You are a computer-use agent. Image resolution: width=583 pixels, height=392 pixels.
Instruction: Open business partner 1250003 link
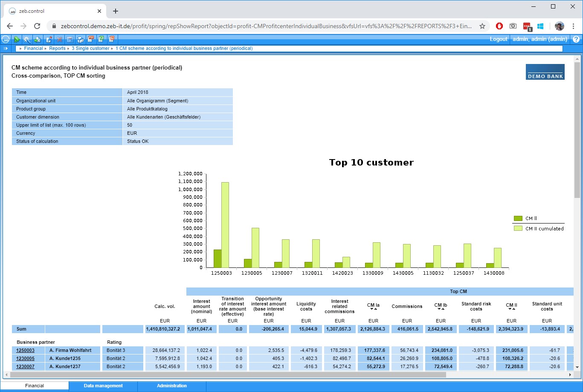[25, 350]
